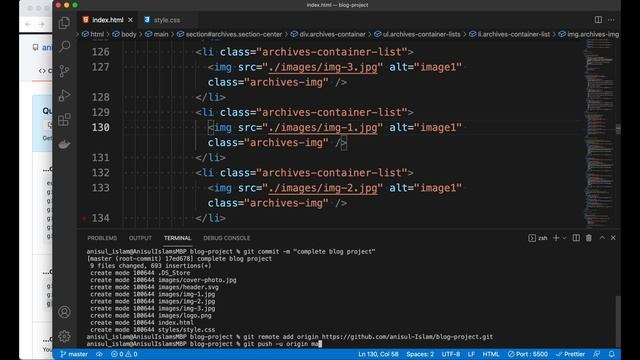Open the new terminal launch profile dropdown
640x360 pixels.
pos(564,238)
